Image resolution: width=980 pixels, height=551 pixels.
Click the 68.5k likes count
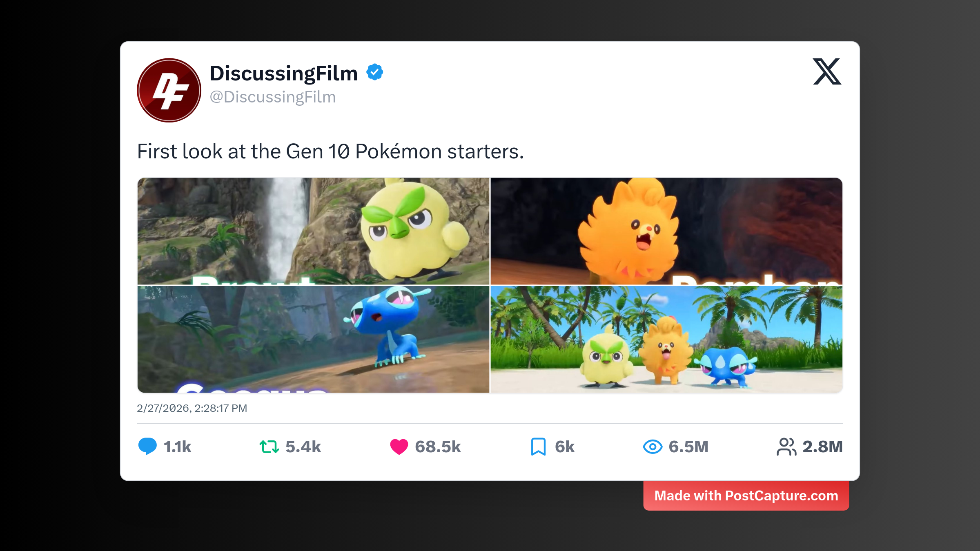click(438, 447)
